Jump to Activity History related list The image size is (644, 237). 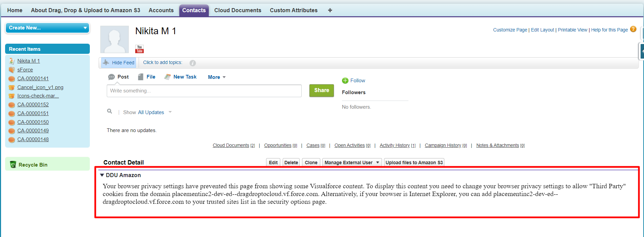click(x=398, y=145)
